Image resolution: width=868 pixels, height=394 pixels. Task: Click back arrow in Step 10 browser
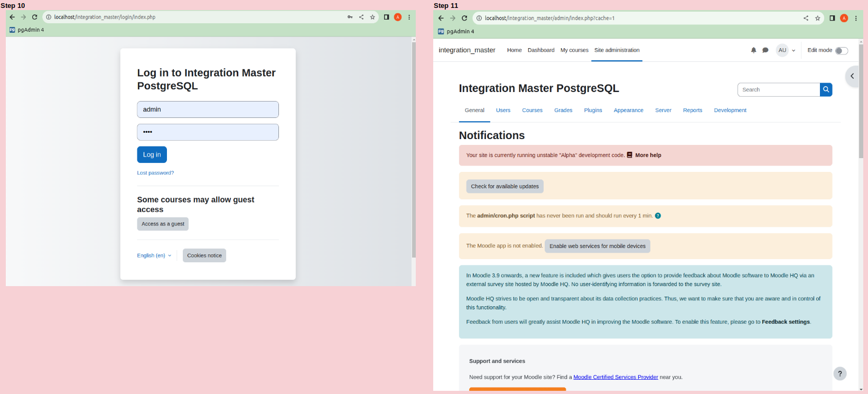click(12, 17)
